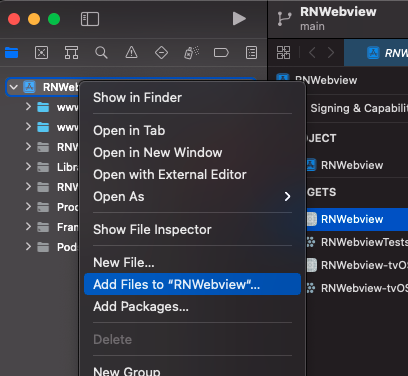The height and width of the screenshot is (376, 408).
Task: Run the project with the play button
Action: tap(239, 19)
